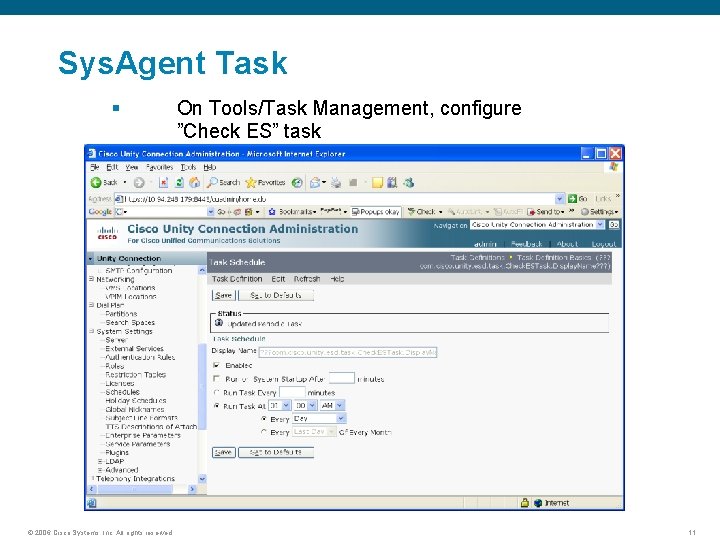This screenshot has height=540, width=720.
Task: Click the Cisco logo in the header
Action: pos(107,233)
